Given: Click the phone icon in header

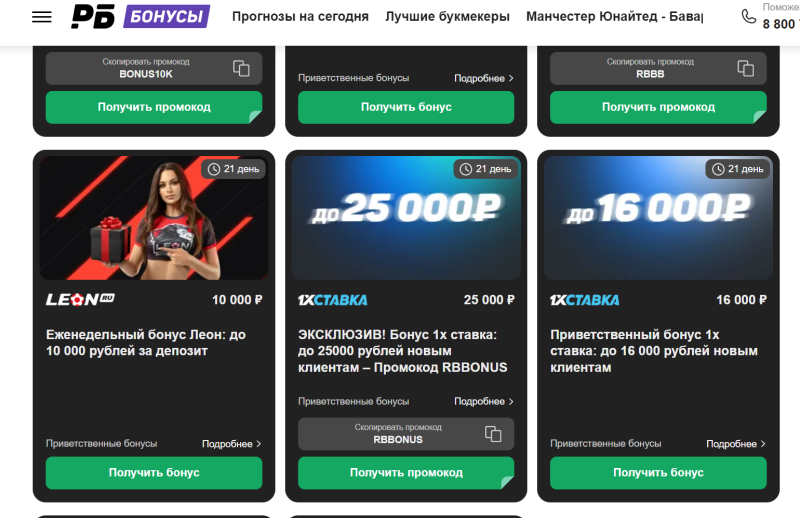Looking at the screenshot, I should [748, 16].
